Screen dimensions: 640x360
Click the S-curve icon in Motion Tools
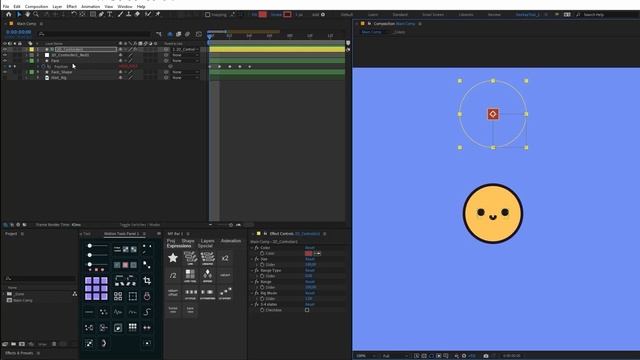tap(147, 312)
